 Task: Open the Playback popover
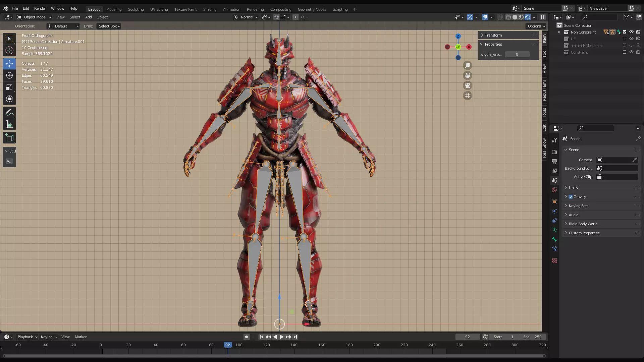[x=27, y=337]
